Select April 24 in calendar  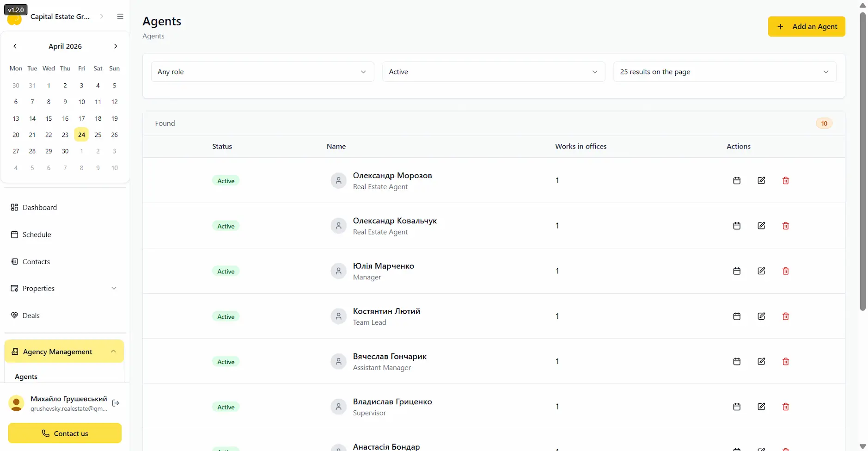(x=81, y=135)
